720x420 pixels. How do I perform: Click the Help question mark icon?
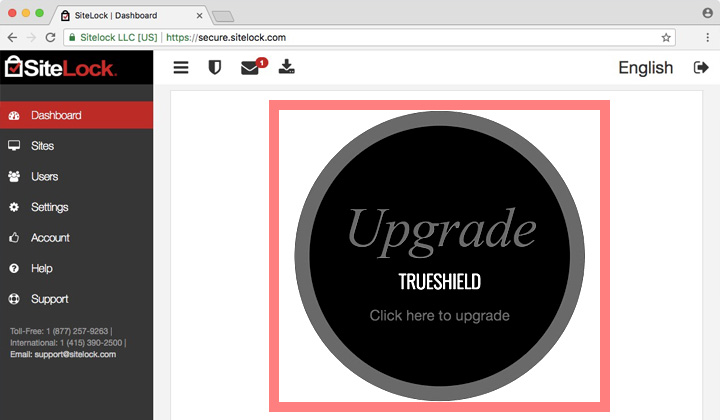pyautogui.click(x=14, y=268)
